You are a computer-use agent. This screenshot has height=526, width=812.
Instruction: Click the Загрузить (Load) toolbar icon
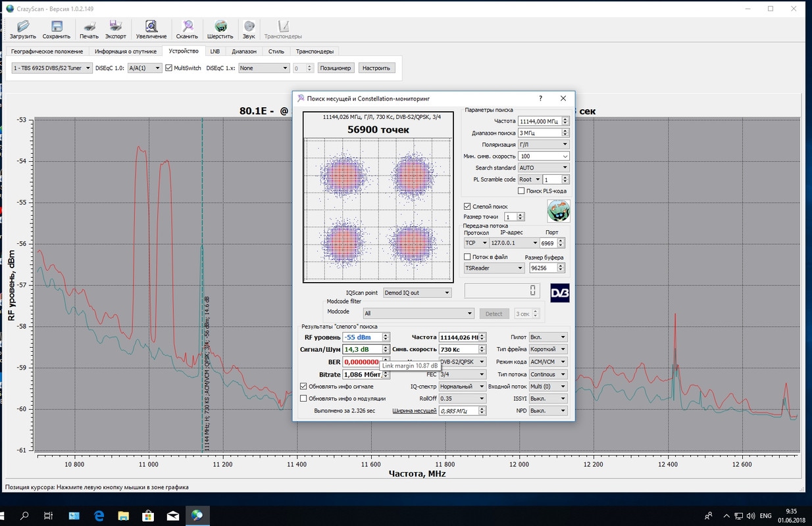(23, 30)
